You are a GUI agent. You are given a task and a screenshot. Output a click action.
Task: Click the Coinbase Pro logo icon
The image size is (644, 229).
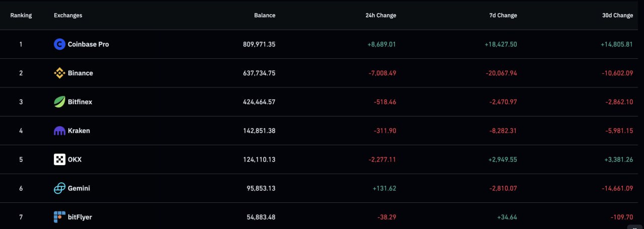(59, 44)
